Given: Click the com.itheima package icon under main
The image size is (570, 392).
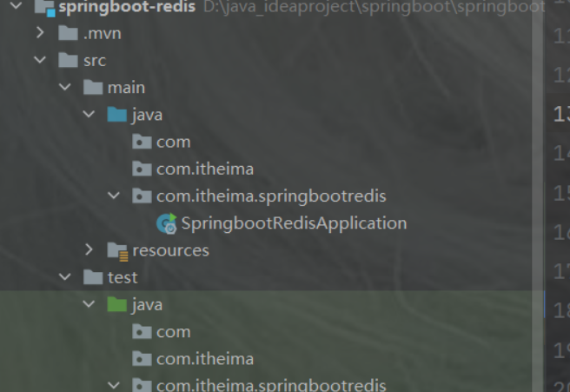Looking at the screenshot, I should coord(142,169).
